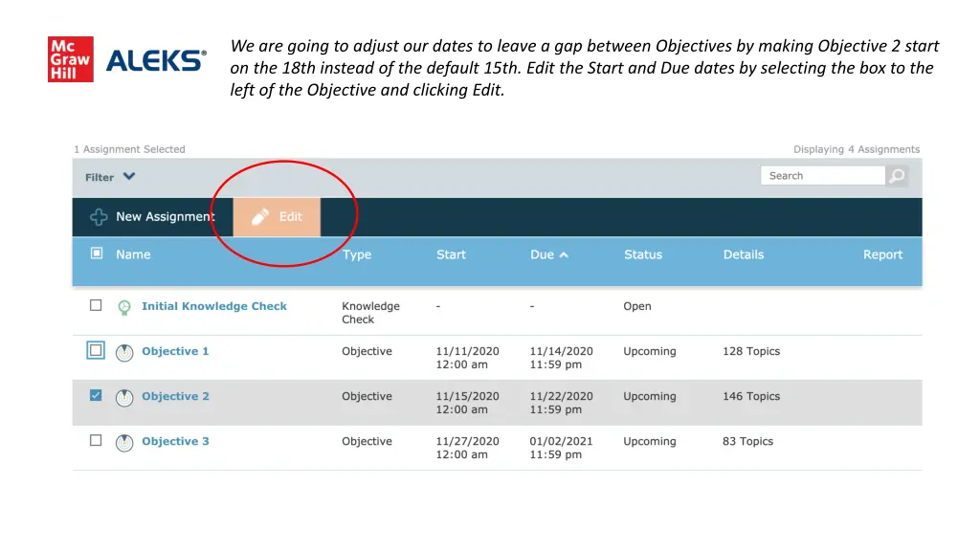Click the Report column header
The height and width of the screenshot is (551, 980).
tap(883, 254)
